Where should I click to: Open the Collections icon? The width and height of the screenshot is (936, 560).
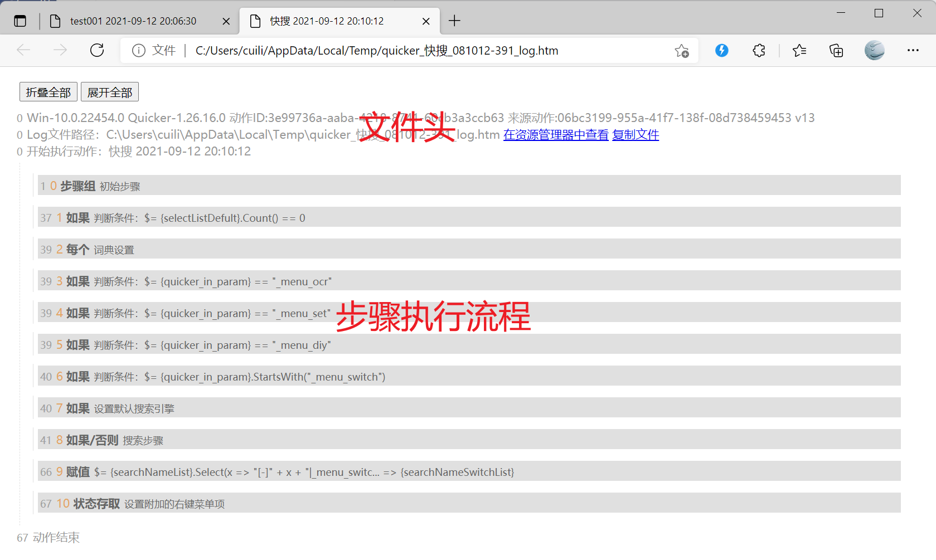pos(836,50)
